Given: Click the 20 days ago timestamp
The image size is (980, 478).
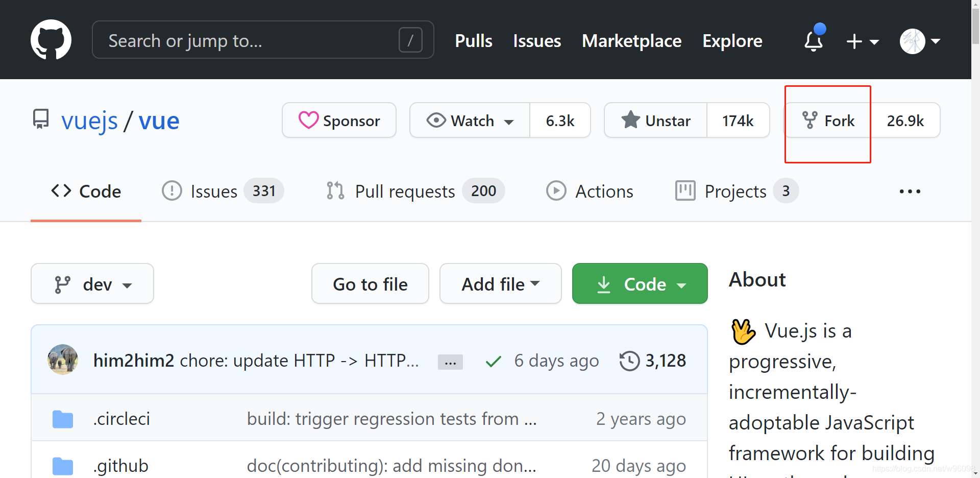Looking at the screenshot, I should pos(639,466).
